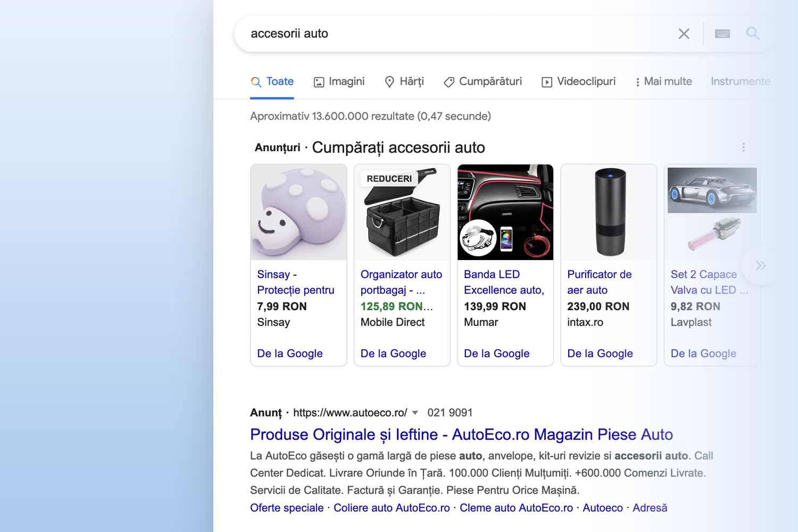Image resolution: width=798 pixels, height=532 pixels.
Task: Open Banda LED Excellence auto link
Action: coord(504,282)
